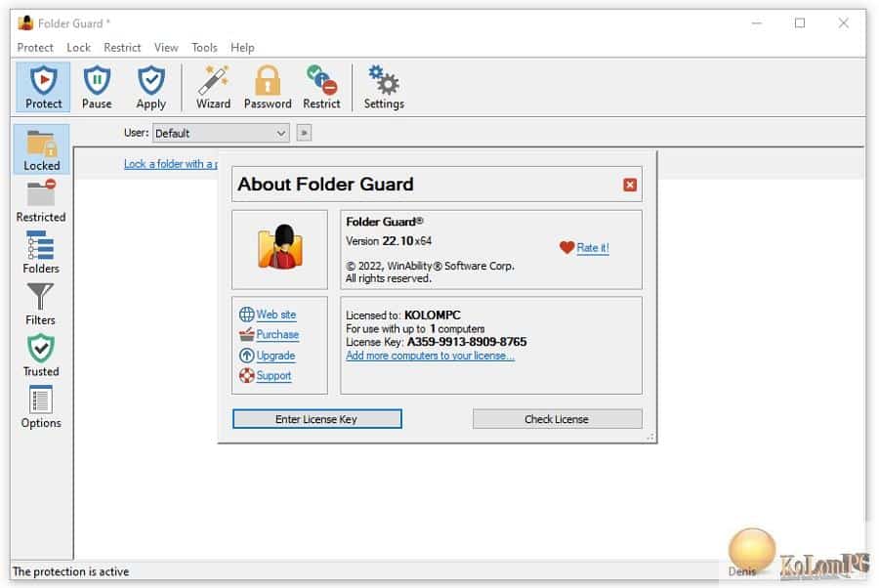This screenshot has width=879, height=588.
Task: Open the Lock menu
Action: click(x=78, y=48)
